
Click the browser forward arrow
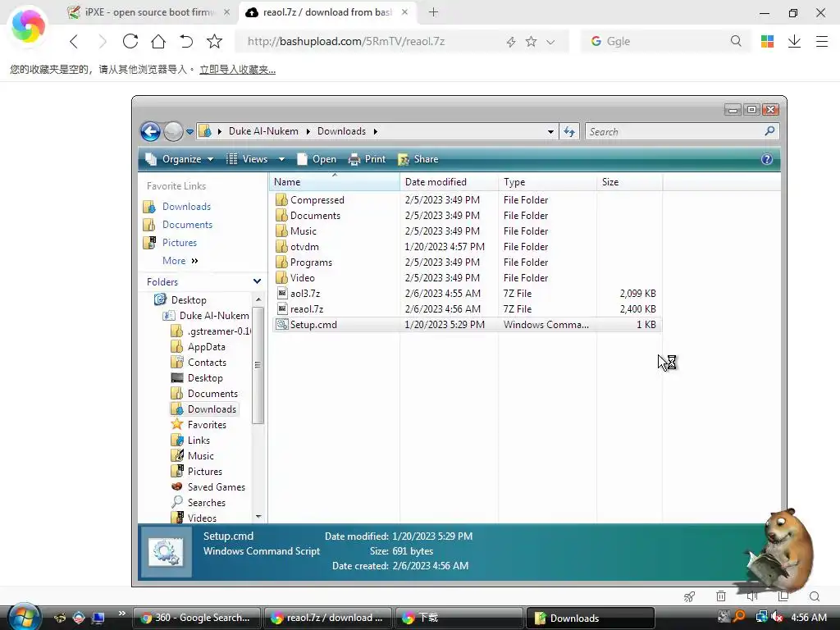(103, 41)
